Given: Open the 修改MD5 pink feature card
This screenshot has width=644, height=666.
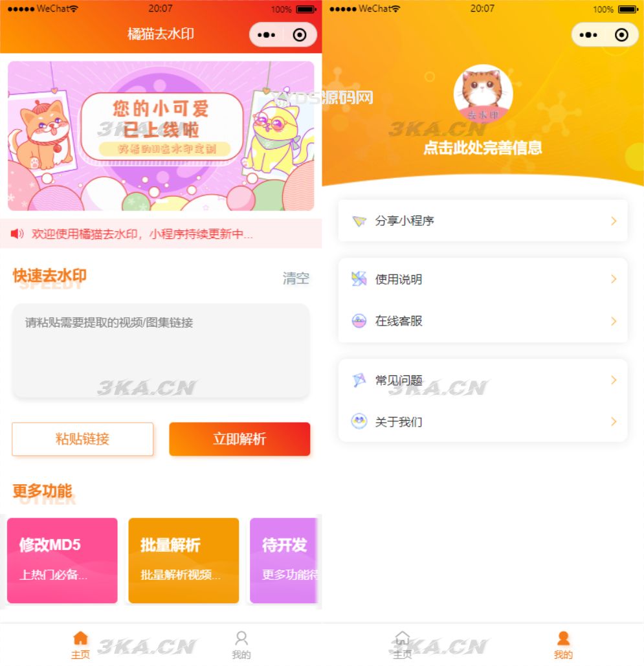Looking at the screenshot, I should [62, 561].
